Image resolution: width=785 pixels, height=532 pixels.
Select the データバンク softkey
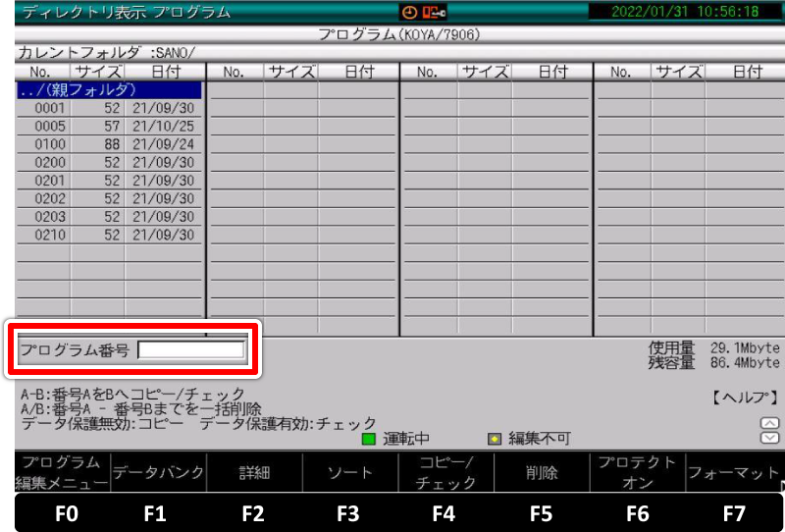(x=158, y=472)
